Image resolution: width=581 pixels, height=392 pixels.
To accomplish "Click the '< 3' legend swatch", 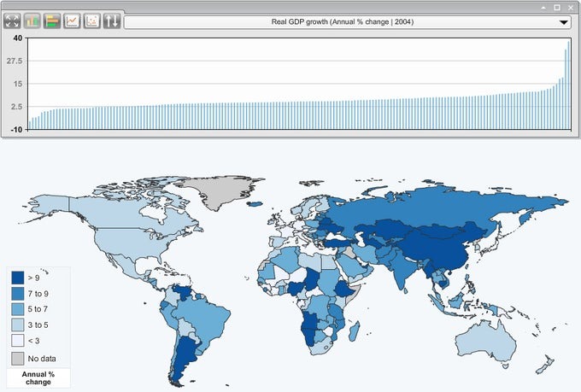I will tap(18, 341).
